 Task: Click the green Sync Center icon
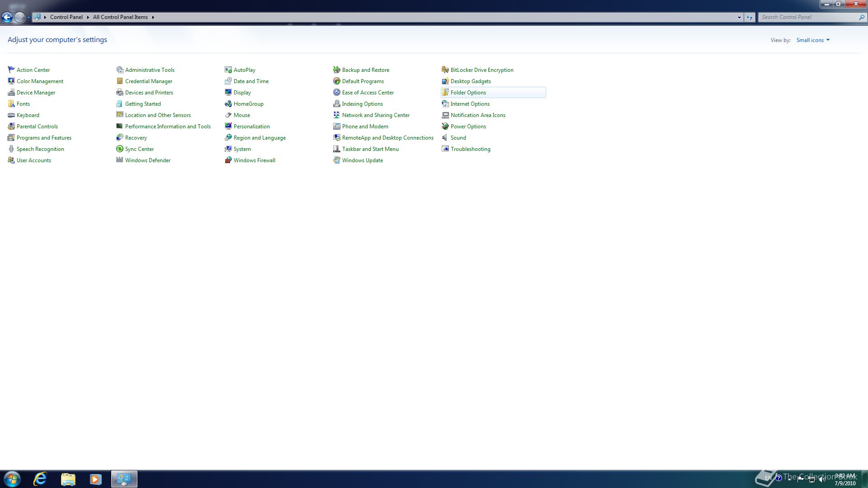[x=120, y=149]
